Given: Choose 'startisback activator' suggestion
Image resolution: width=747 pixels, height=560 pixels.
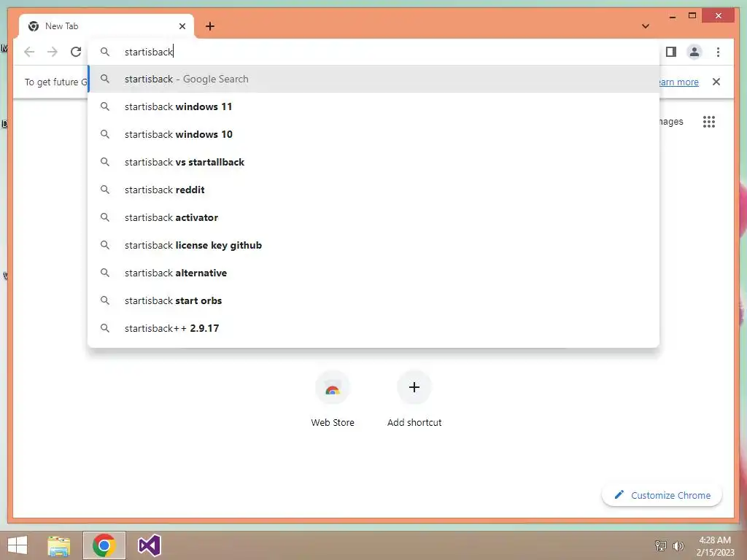Looking at the screenshot, I should click(x=374, y=217).
